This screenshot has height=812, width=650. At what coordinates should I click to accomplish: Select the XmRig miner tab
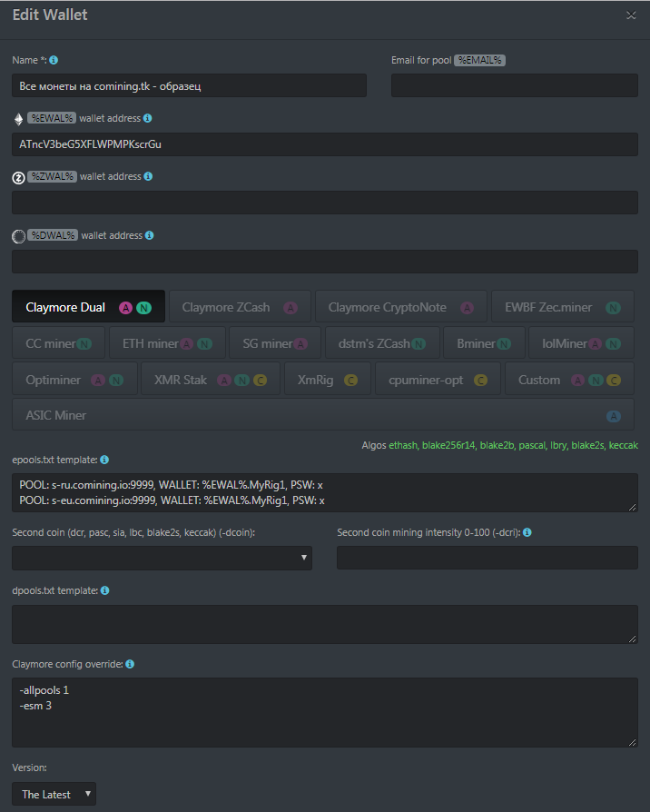click(x=328, y=379)
